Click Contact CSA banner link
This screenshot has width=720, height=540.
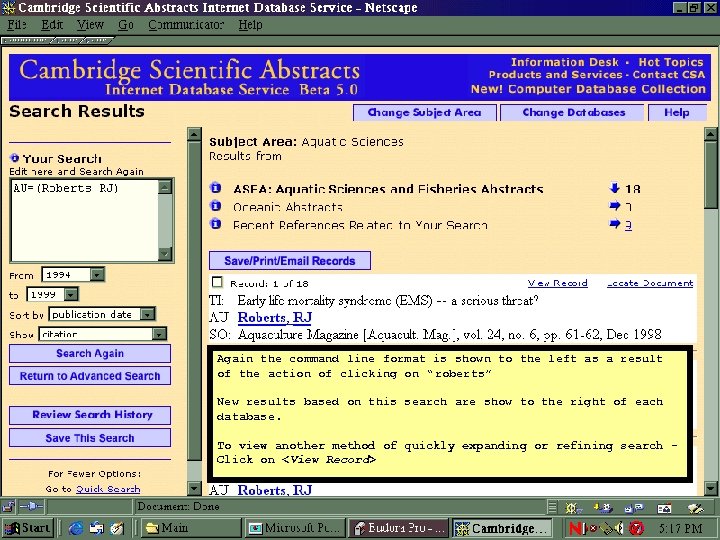(x=669, y=74)
